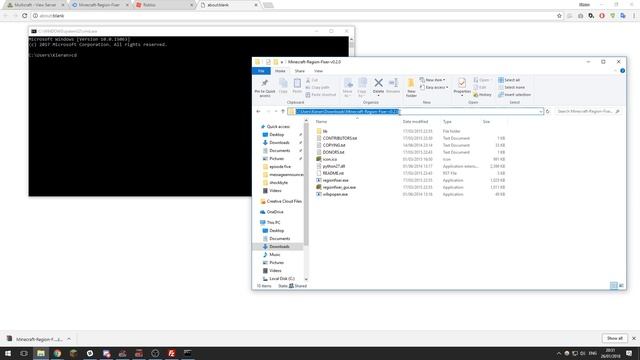Click Pin to Quick access in ribbon

(265, 87)
